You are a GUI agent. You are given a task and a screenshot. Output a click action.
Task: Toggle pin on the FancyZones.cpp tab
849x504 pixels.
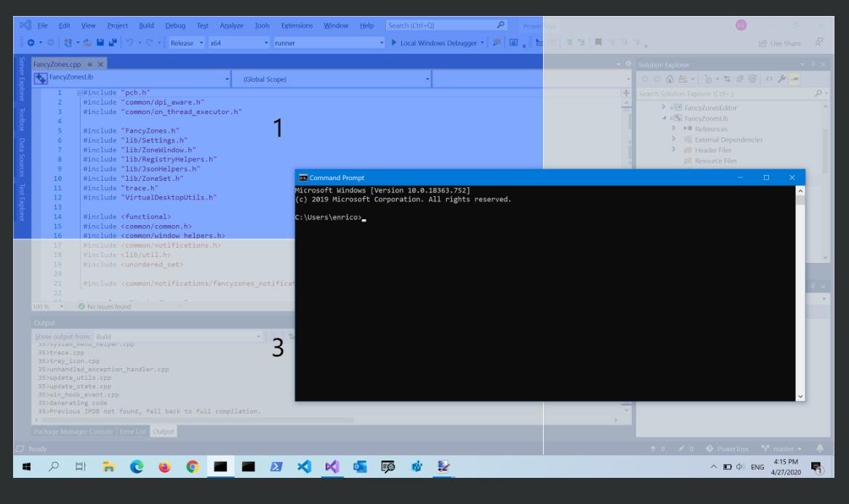pyautogui.click(x=90, y=65)
